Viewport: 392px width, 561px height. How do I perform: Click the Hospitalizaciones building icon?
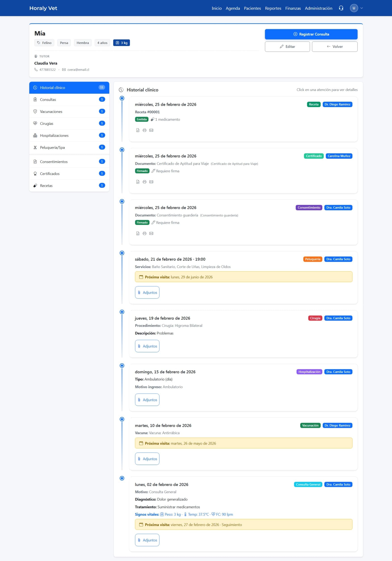pos(35,135)
